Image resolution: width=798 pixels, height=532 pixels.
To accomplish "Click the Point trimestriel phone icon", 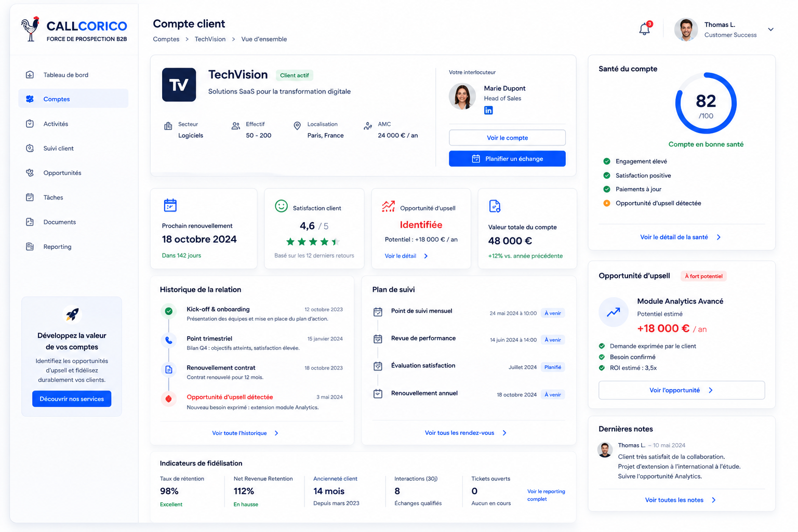I will (168, 340).
